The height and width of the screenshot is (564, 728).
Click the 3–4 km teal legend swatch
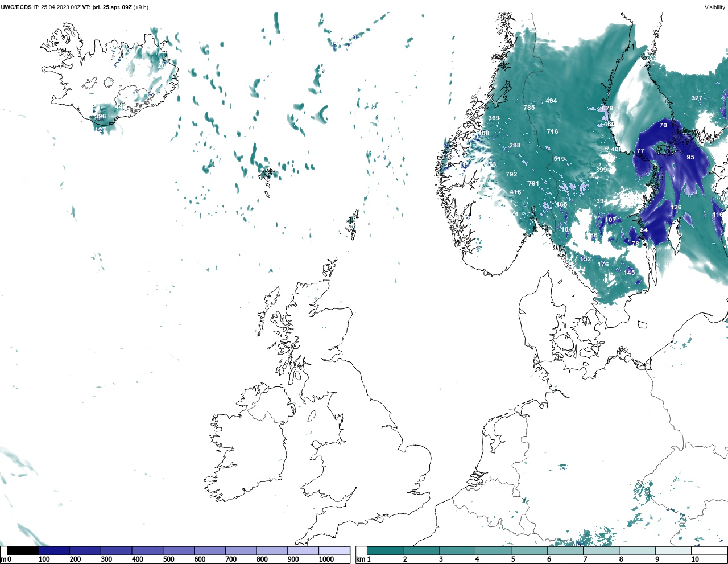click(x=457, y=550)
